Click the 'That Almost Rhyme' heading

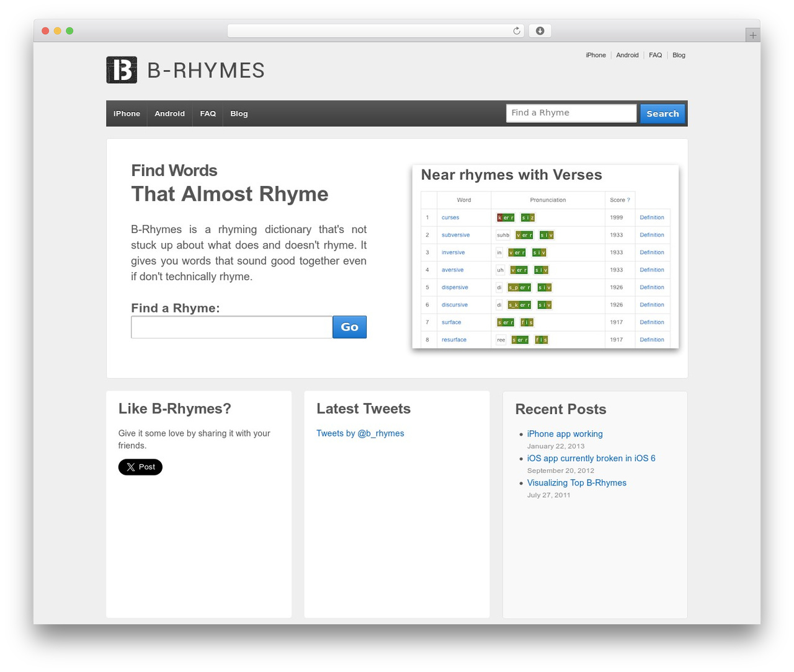[x=230, y=194]
